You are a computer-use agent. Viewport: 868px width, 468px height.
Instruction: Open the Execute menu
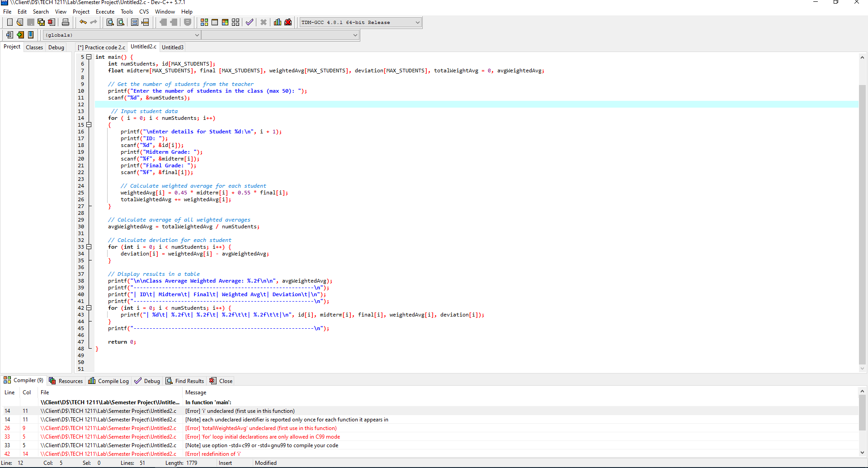tap(105, 12)
